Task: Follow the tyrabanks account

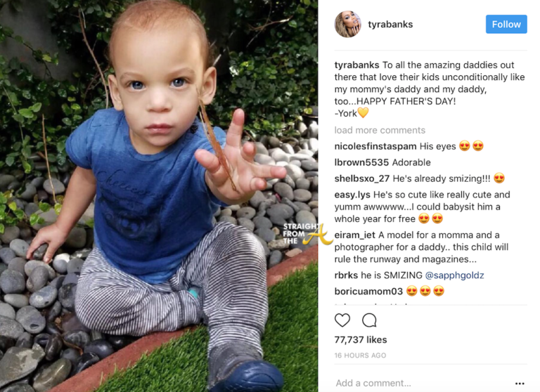Action: point(506,24)
